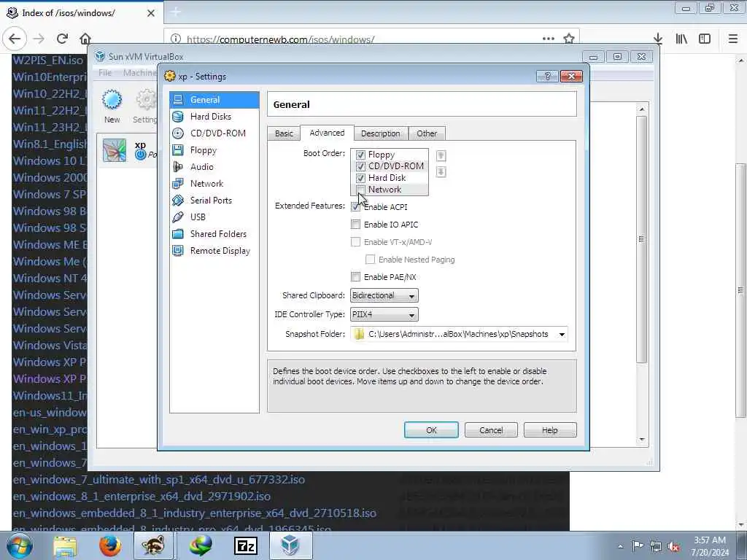Open the W2PIS_EN.iso link
This screenshot has height=560, width=747.
47,61
